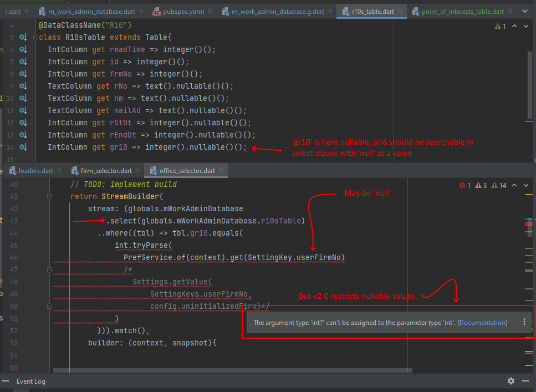Click the comment fold end on line 50
Image resolution: width=536 pixels, height=392 pixels.
[x=49, y=306]
